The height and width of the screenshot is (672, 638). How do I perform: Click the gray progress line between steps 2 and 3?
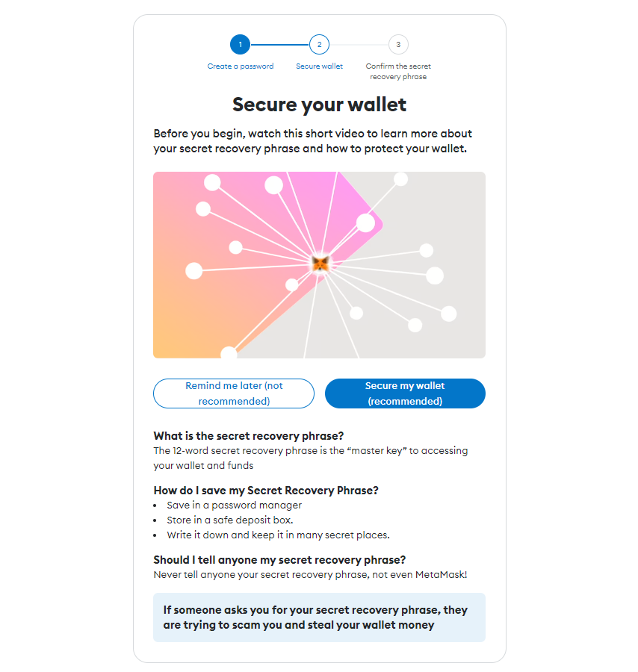(359, 45)
